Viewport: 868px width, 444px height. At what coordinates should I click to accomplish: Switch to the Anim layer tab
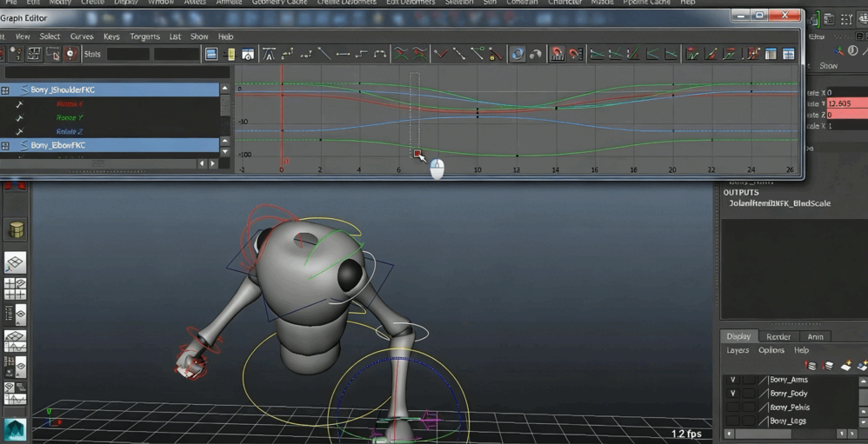pyautogui.click(x=815, y=337)
